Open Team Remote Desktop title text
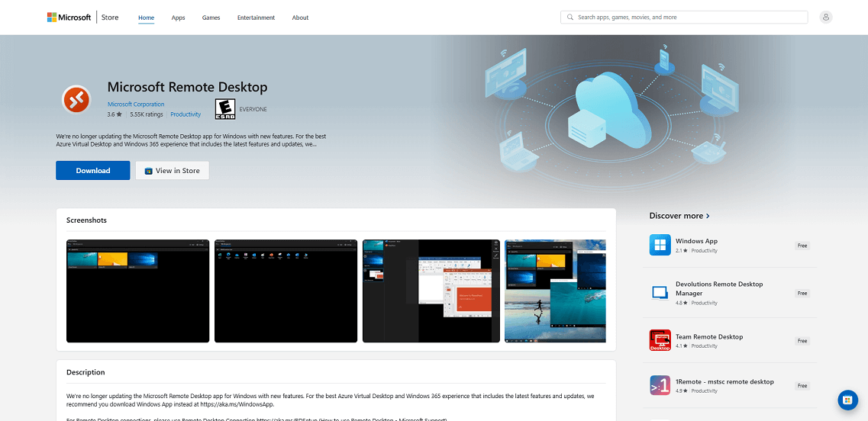This screenshot has height=421, width=868. click(x=709, y=336)
